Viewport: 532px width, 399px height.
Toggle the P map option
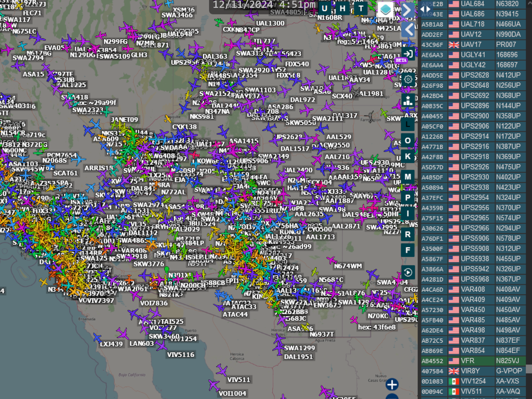point(408,197)
